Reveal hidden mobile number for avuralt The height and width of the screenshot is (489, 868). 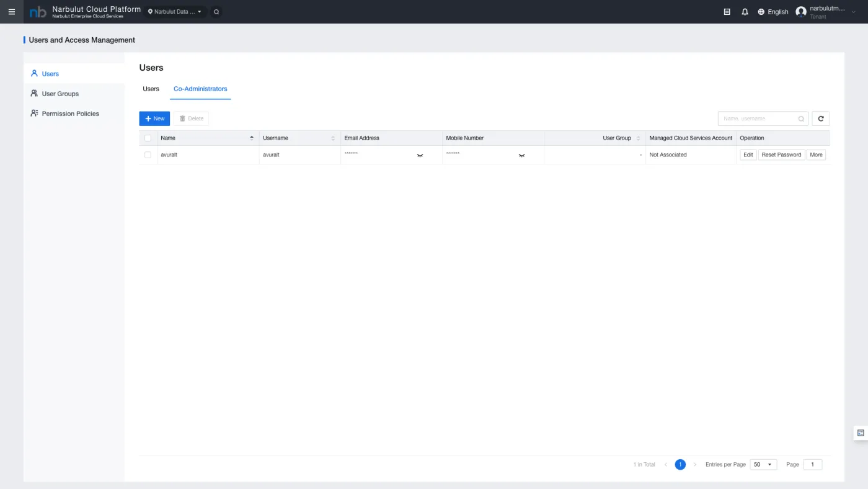[521, 155]
